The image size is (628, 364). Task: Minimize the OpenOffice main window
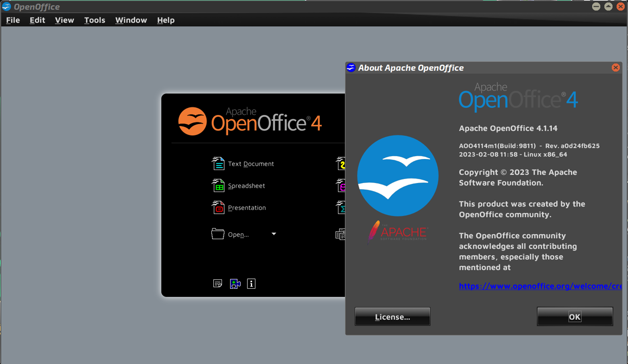596,7
